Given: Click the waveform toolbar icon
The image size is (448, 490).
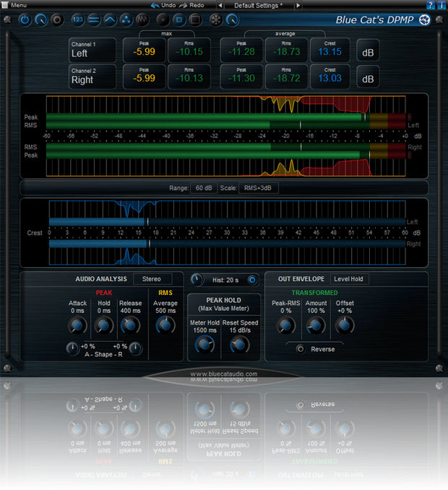Looking at the screenshot, I should tap(142, 20).
